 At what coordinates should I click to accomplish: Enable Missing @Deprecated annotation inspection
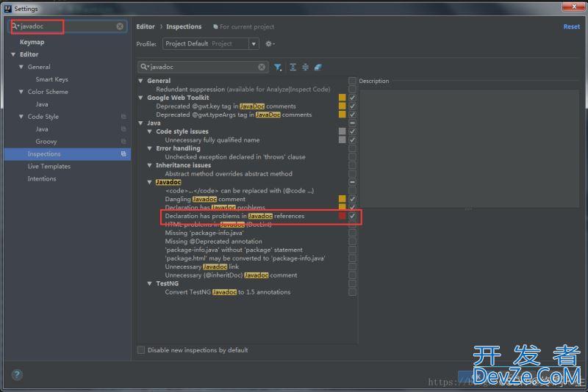[352, 242]
